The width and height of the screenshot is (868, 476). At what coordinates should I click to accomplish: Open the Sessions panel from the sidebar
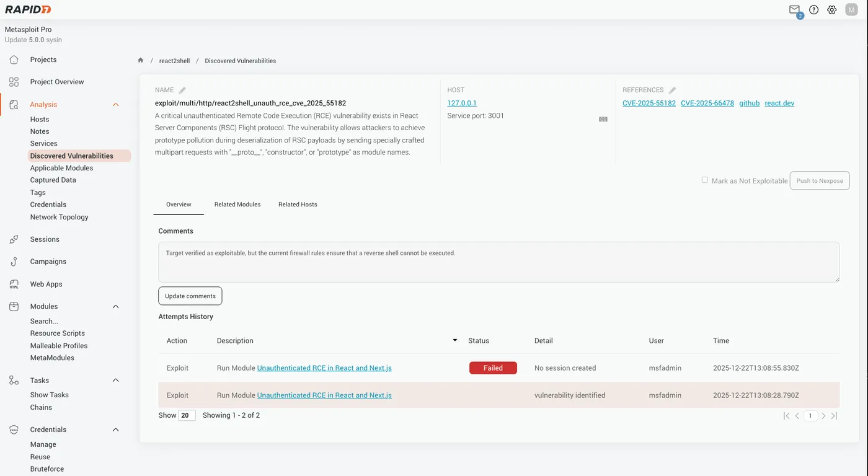[14, 239]
